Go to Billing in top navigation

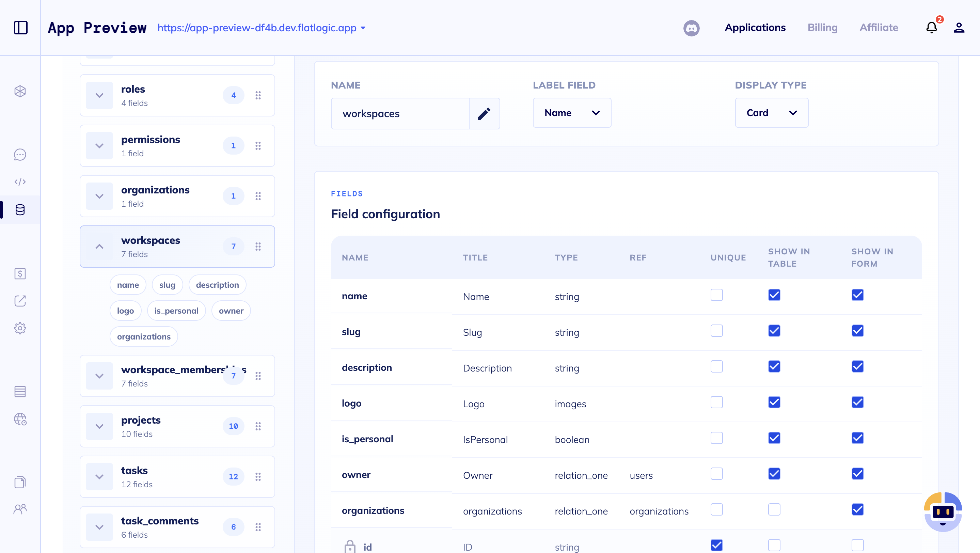click(822, 27)
